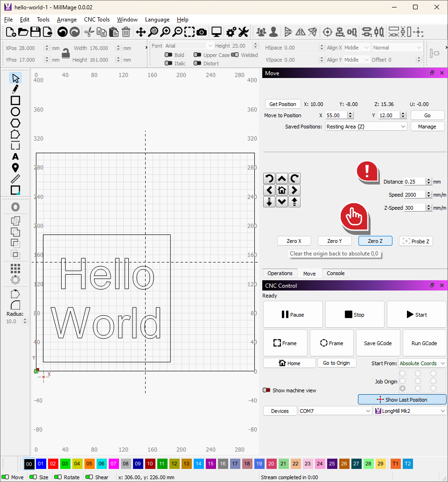Select the Ellipse drawing tool
Screen dimensions: 448x482
pos(15,112)
